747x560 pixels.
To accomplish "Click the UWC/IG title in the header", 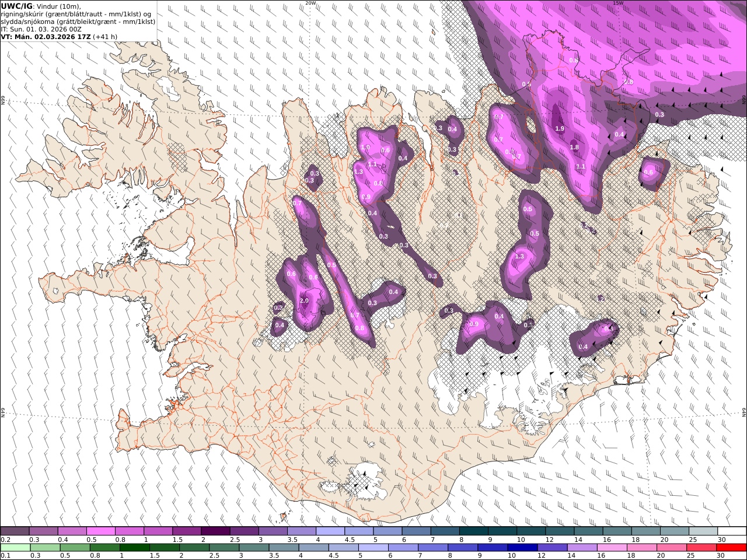I will (17, 6).
